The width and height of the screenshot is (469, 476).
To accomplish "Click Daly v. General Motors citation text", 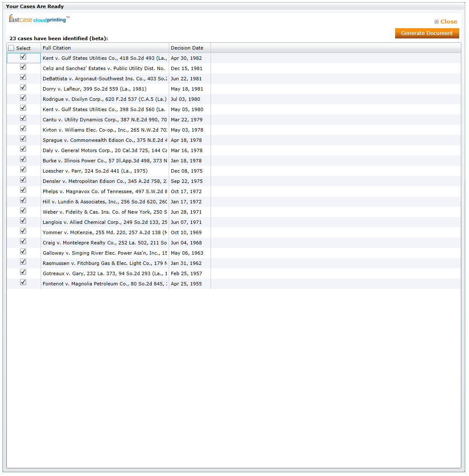I will coord(105,150).
